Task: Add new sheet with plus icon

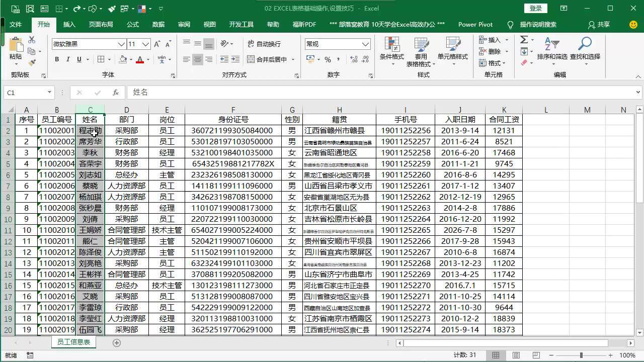Action: (117, 342)
